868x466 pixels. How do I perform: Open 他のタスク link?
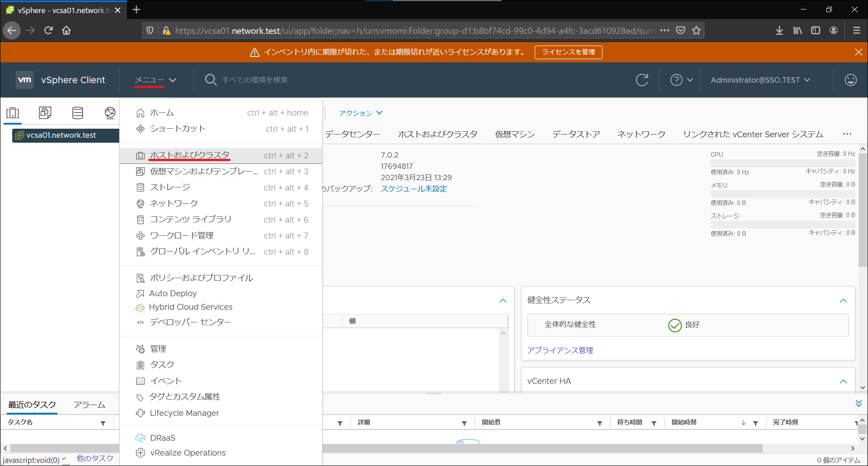[x=95, y=458]
